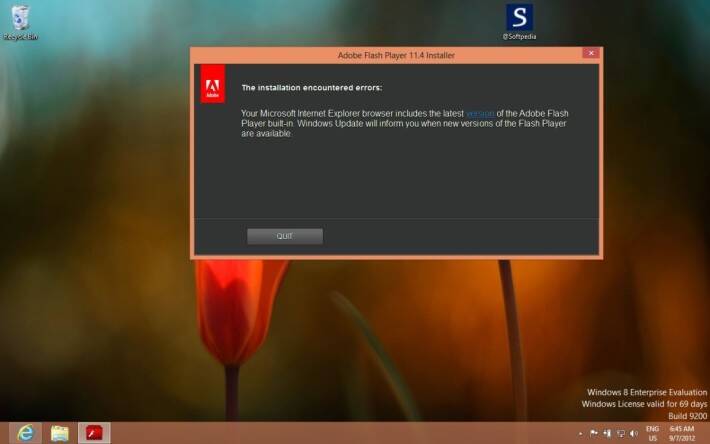Click "The installation encountered errors:" heading
Viewport: 710px width, 444px height.
[312, 88]
